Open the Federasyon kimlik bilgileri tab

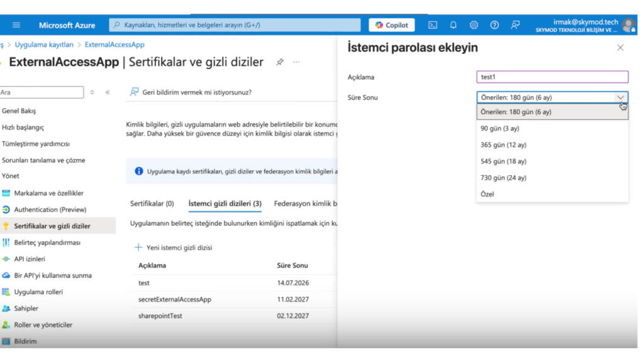coord(308,203)
